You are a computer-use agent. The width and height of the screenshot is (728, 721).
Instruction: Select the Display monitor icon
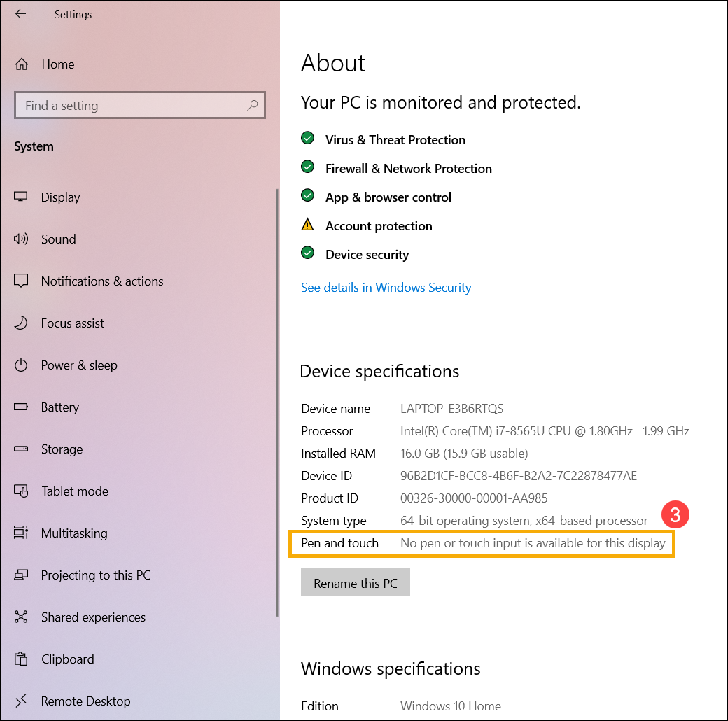[21, 197]
